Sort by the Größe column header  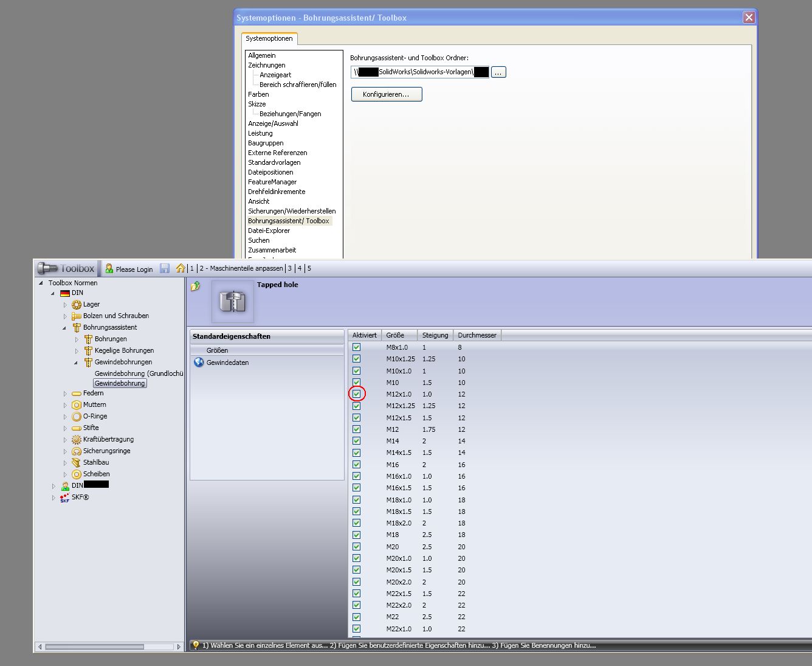pyautogui.click(x=399, y=335)
